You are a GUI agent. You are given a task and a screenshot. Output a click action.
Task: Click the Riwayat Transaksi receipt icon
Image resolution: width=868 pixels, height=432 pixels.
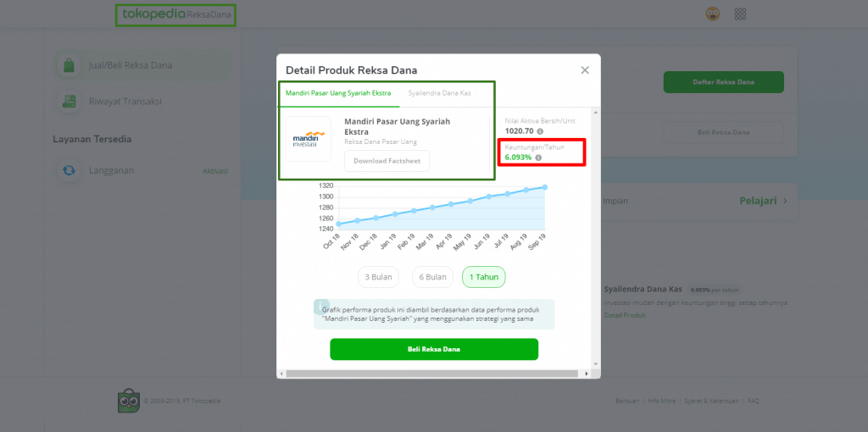(70, 102)
